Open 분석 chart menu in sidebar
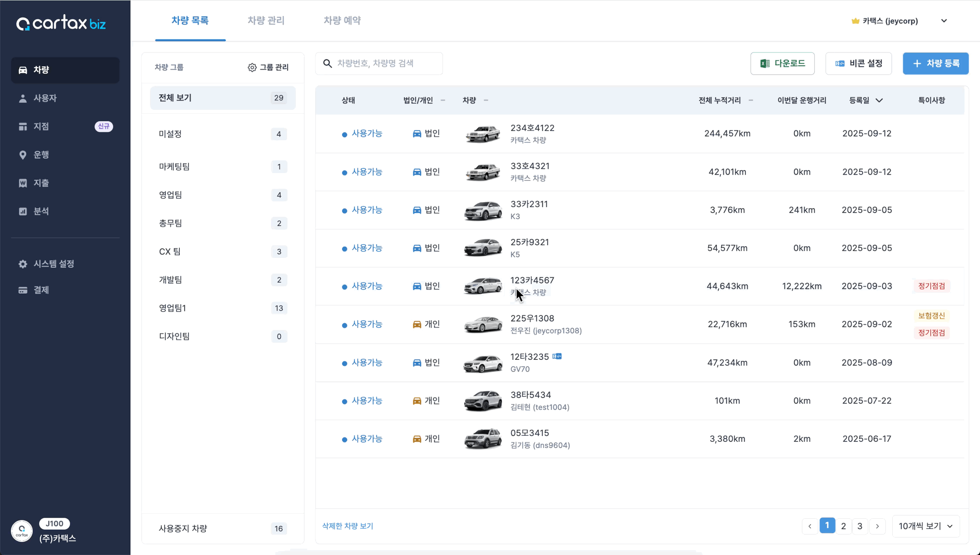980x555 pixels. click(23, 211)
